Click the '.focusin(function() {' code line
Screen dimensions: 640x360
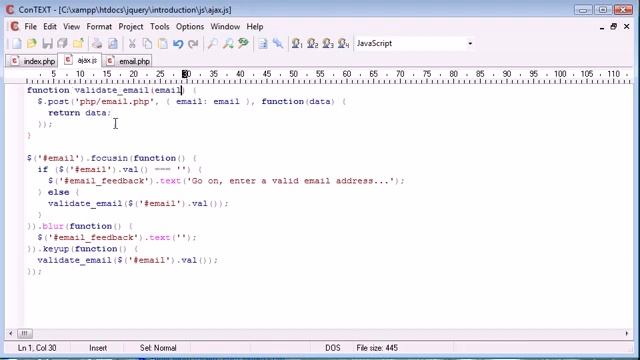(x=112, y=158)
